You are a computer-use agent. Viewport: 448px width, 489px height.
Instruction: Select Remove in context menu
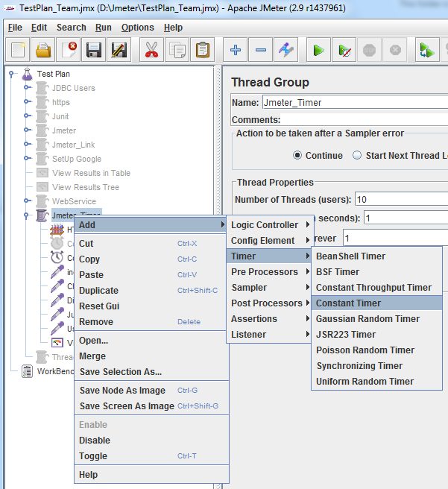(151, 322)
